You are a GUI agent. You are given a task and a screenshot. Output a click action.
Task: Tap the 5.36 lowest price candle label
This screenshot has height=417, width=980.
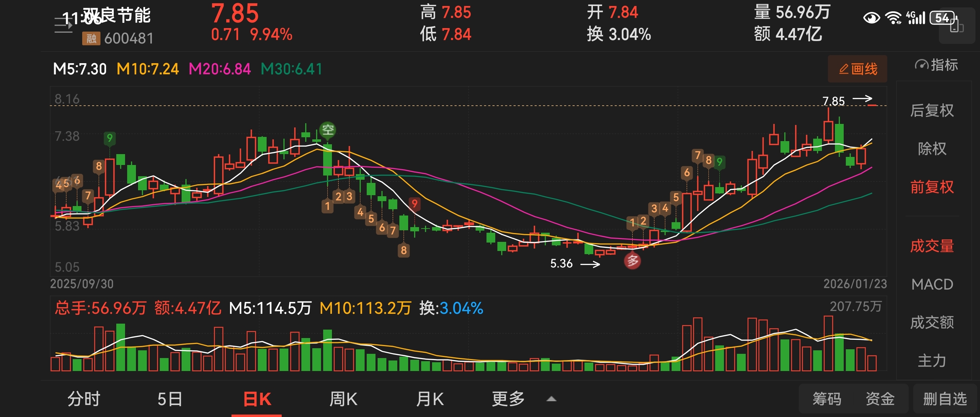pyautogui.click(x=561, y=263)
